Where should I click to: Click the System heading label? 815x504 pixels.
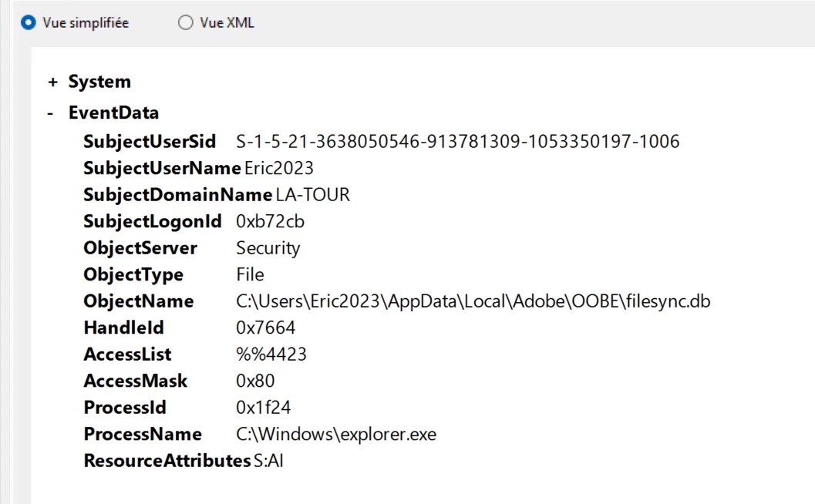point(99,82)
